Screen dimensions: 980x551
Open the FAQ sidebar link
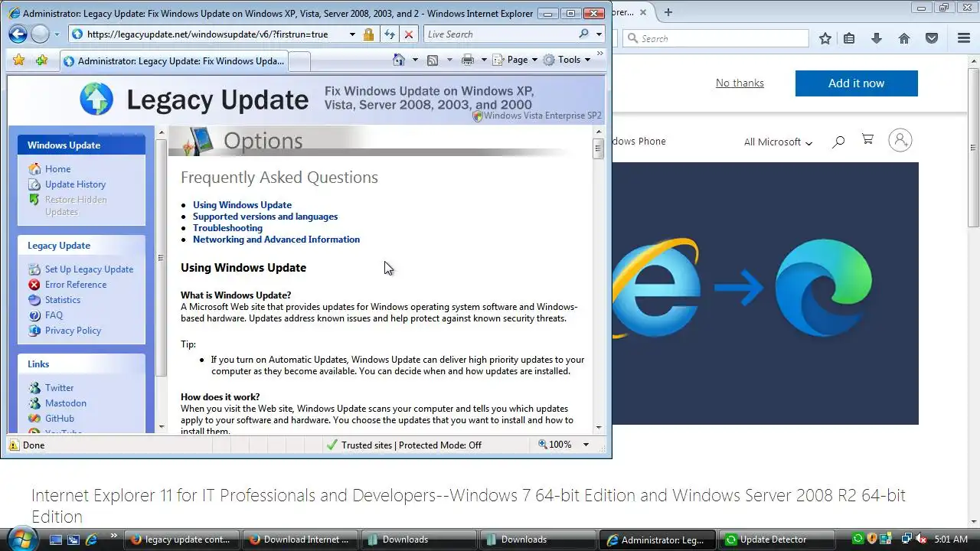click(54, 315)
